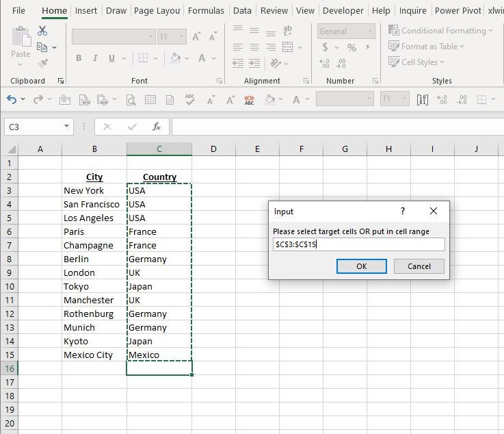
Task: Click Increase Font Size in ribbon
Action: [196, 36]
